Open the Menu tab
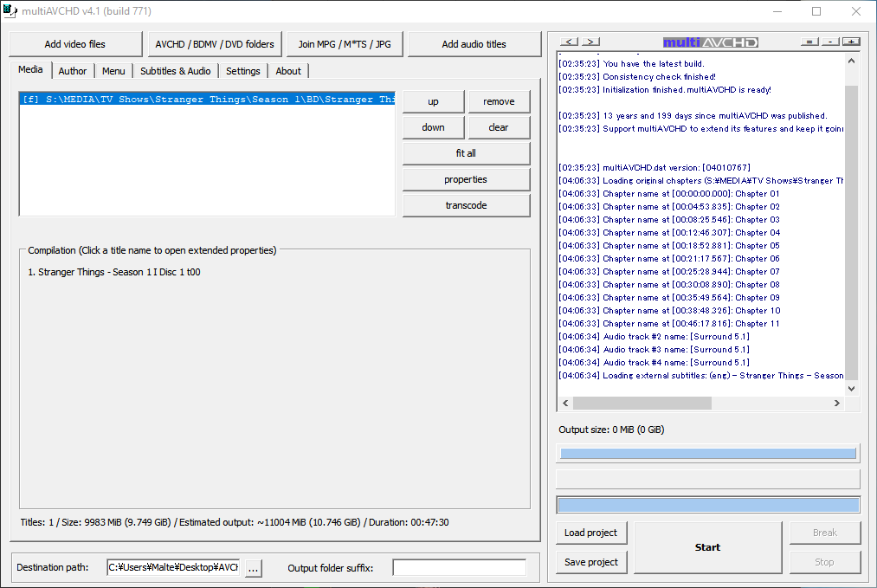 click(113, 71)
